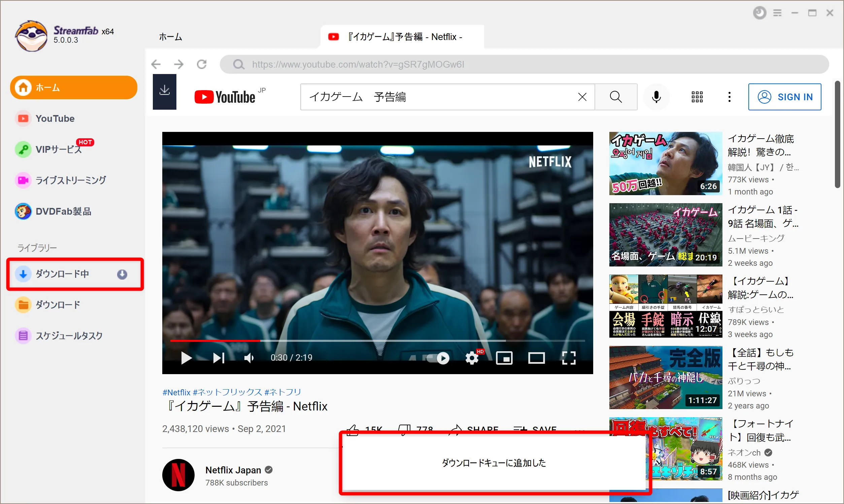Click the SIGN IN button
Viewport: 844px width, 504px height.
point(785,97)
